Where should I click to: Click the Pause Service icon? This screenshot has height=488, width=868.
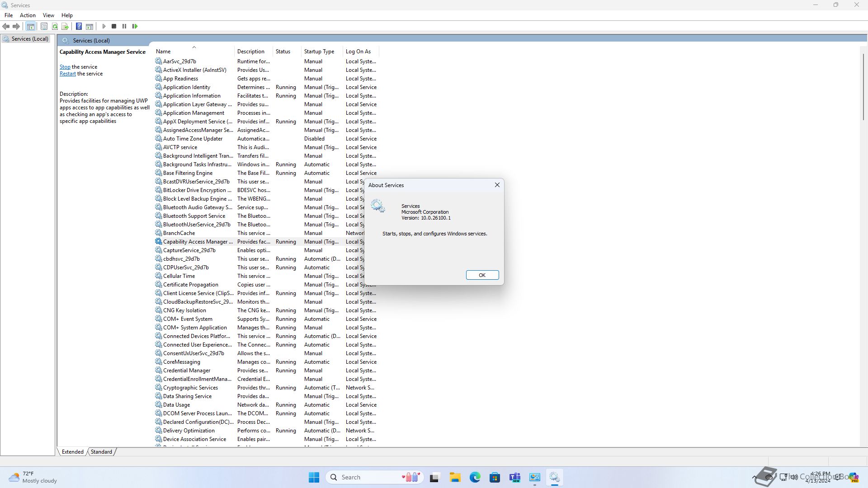pos(124,26)
